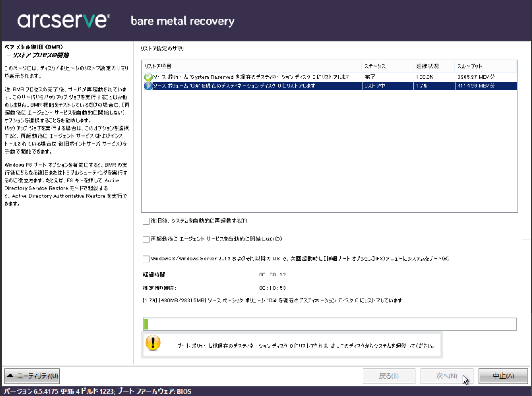This screenshot has height=396, width=532.
Task: Click the arcserve logo in header
Action: click(x=64, y=21)
